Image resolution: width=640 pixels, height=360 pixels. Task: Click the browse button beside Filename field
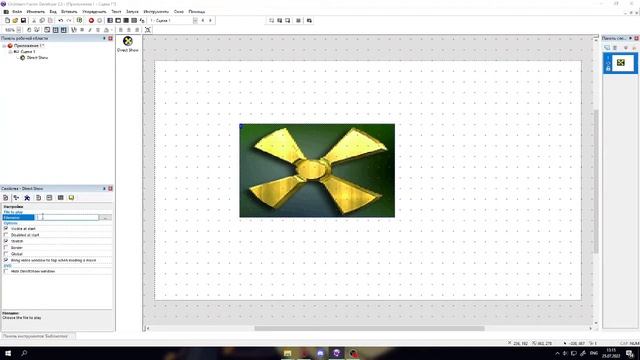(x=105, y=218)
